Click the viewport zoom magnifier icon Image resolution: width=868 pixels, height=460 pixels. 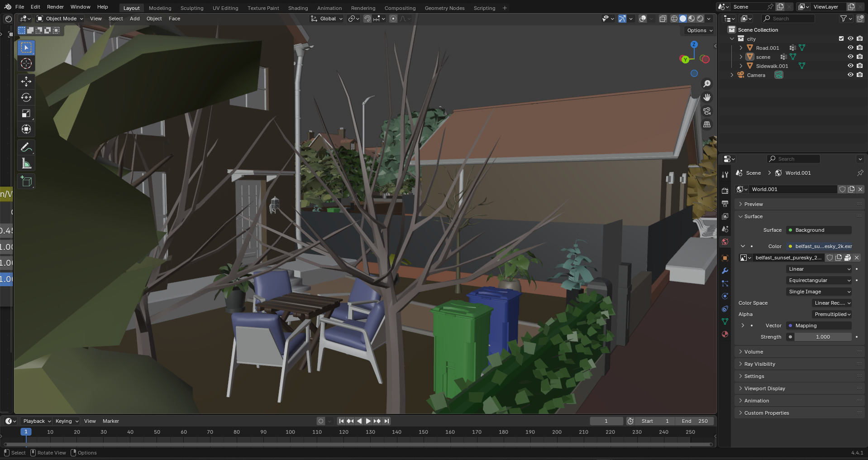(706, 84)
